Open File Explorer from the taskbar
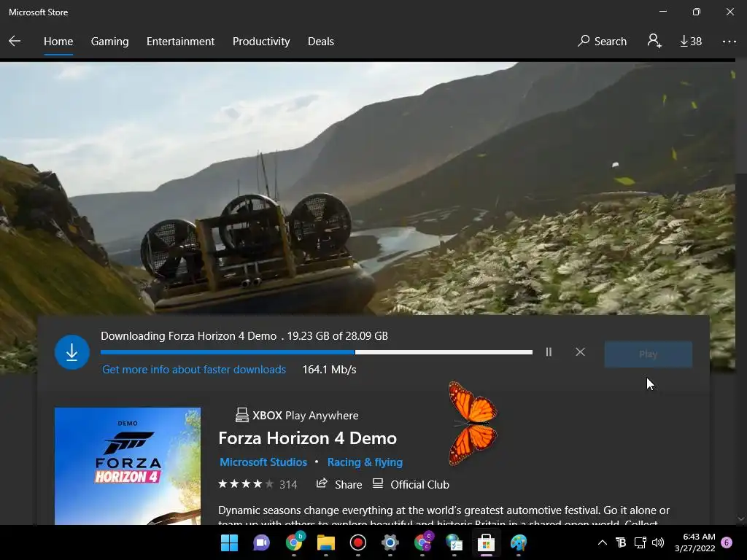 point(326,542)
